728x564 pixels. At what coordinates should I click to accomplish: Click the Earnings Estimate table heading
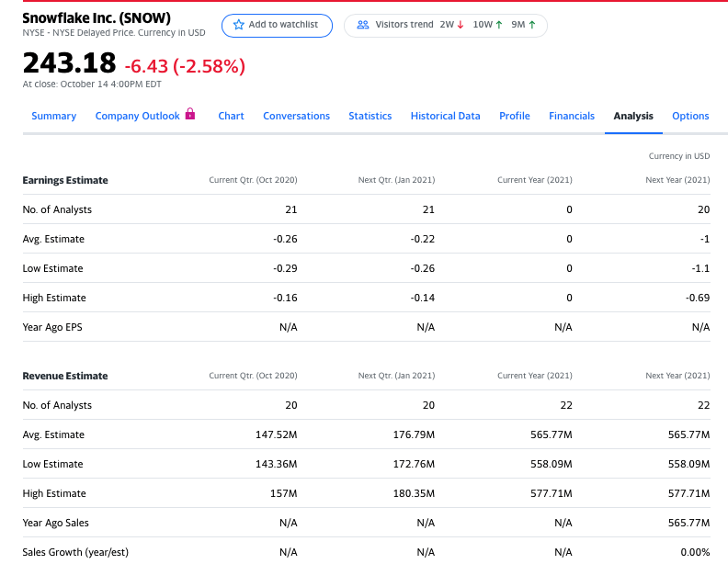click(x=65, y=180)
